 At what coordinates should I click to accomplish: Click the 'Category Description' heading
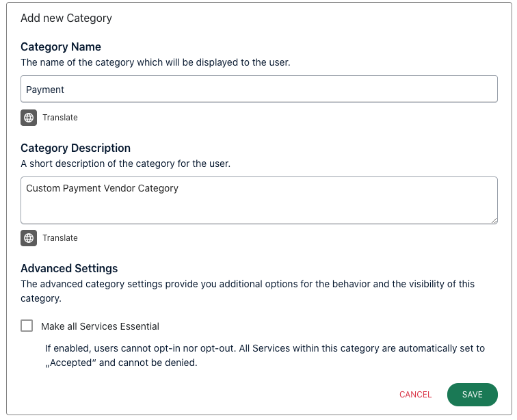[x=75, y=148]
